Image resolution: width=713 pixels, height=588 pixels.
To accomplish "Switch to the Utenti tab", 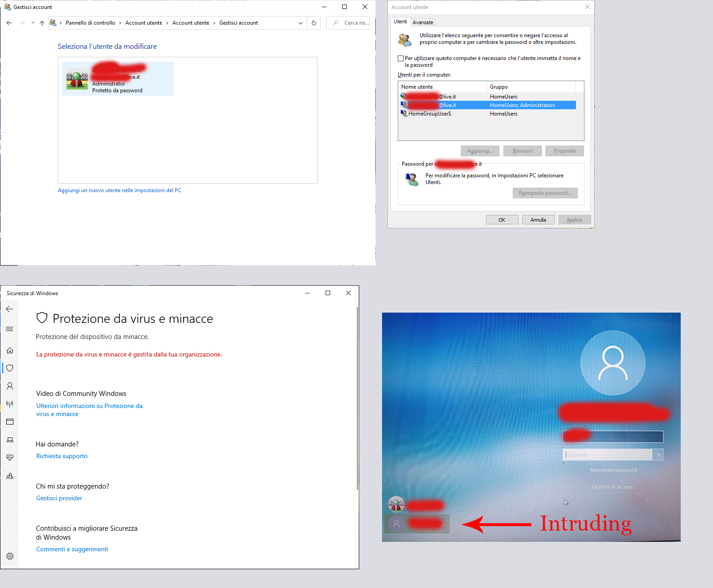I will 400,21.
